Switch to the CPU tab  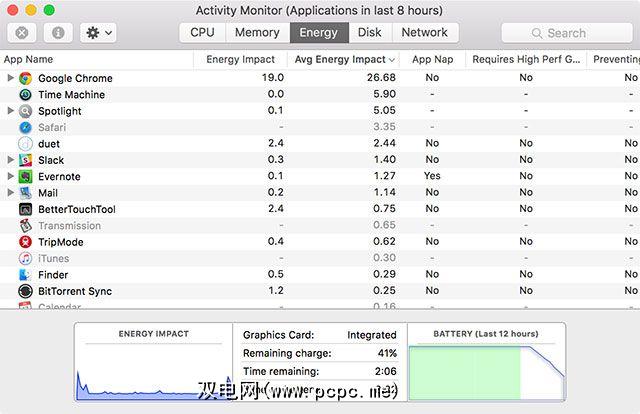pyautogui.click(x=202, y=33)
